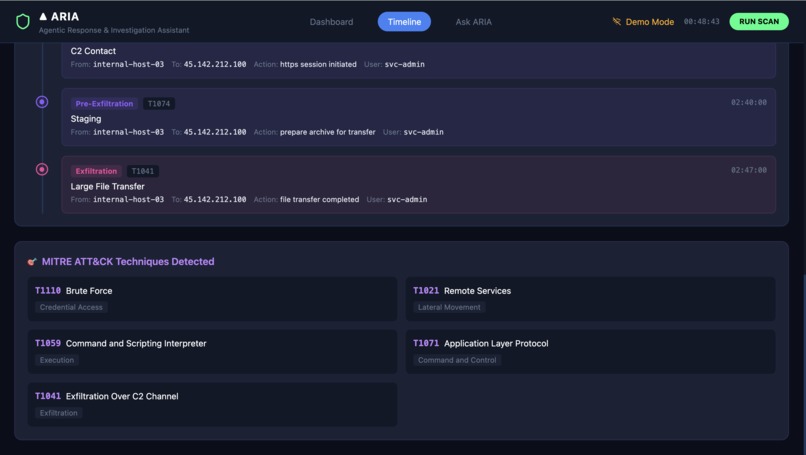Click the Pre-Exfiltration phase tag
Viewport: 806px width, 455px height.
pyautogui.click(x=104, y=103)
